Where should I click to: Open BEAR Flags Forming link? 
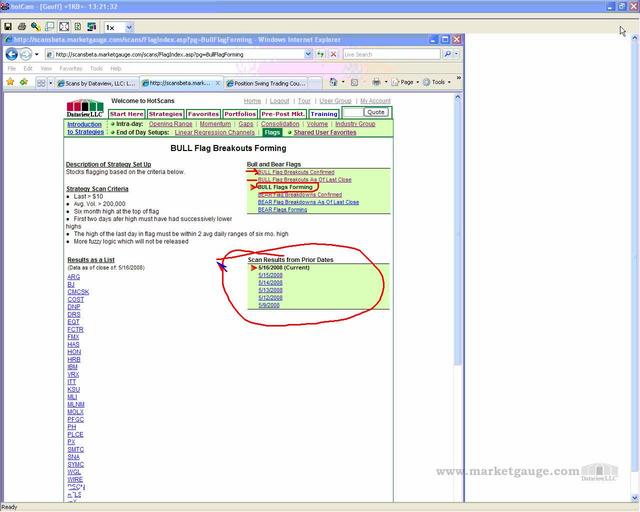click(282, 210)
